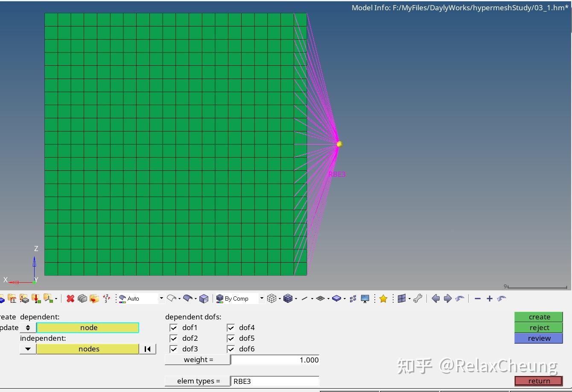Viewport: 572px width, 392px height.
Task: Enable the dof4 checkbox
Action: (231, 328)
